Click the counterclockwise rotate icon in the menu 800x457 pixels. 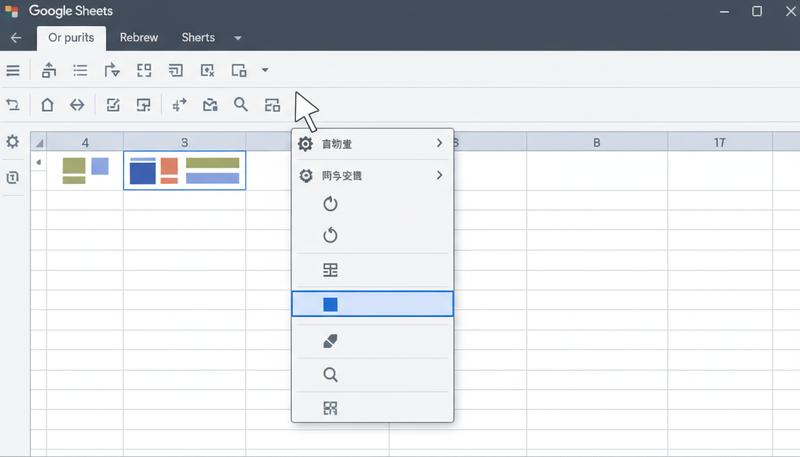[330, 235]
